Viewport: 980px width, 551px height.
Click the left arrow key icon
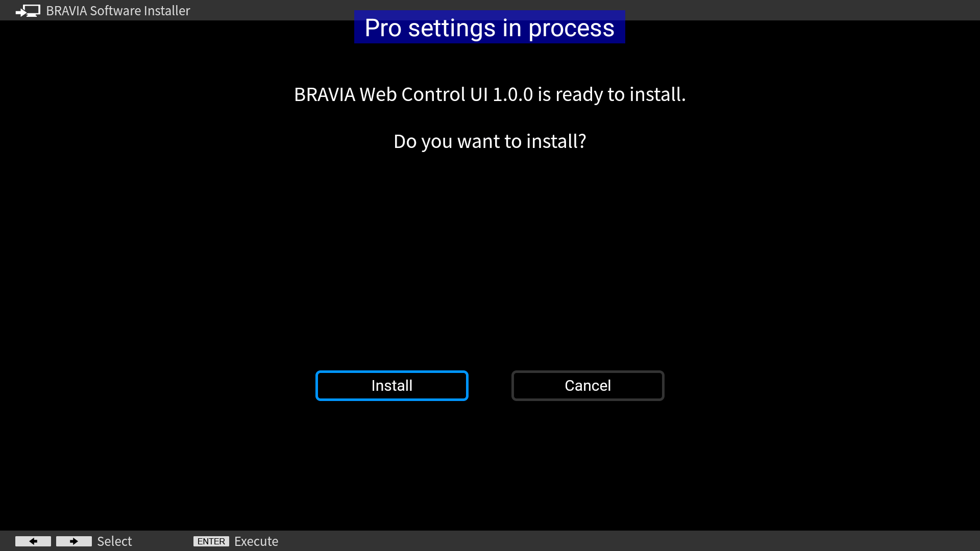point(33,541)
